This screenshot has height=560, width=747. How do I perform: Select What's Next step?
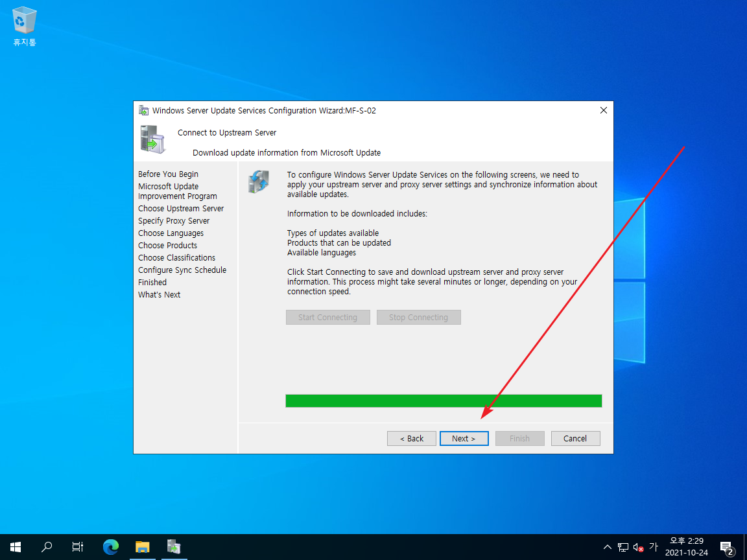[159, 295]
